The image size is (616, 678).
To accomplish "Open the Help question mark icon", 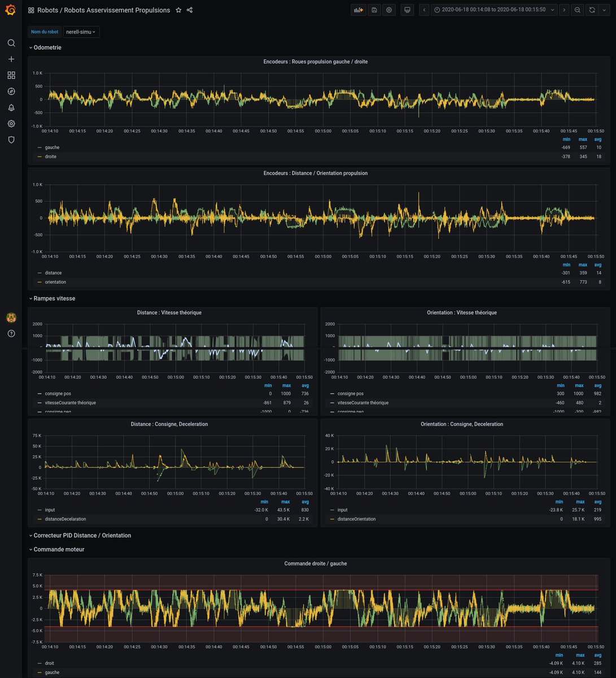I will point(11,333).
